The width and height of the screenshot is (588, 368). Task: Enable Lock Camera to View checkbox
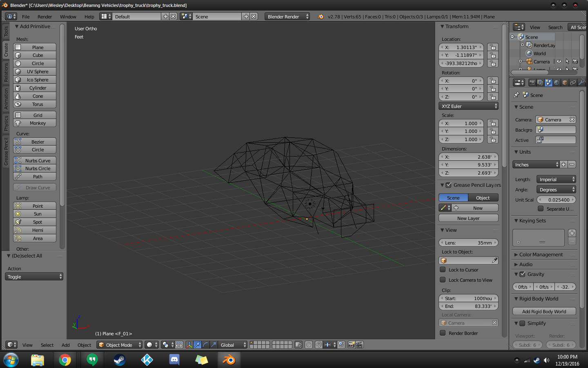[x=443, y=280]
